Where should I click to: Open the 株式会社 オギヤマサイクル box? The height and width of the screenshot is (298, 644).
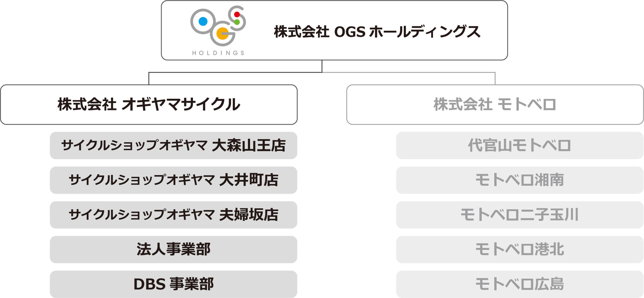pos(149,105)
